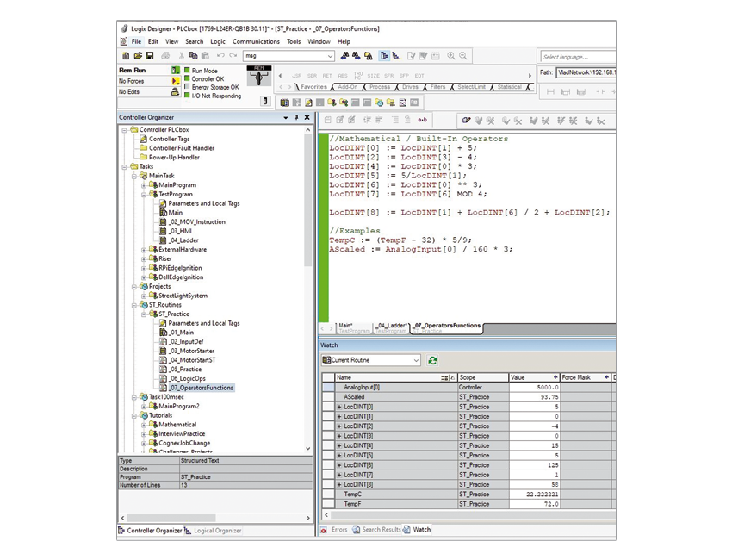This screenshot has width=732, height=560.
Task: Close the Controller Organizer panel
Action: click(x=307, y=117)
